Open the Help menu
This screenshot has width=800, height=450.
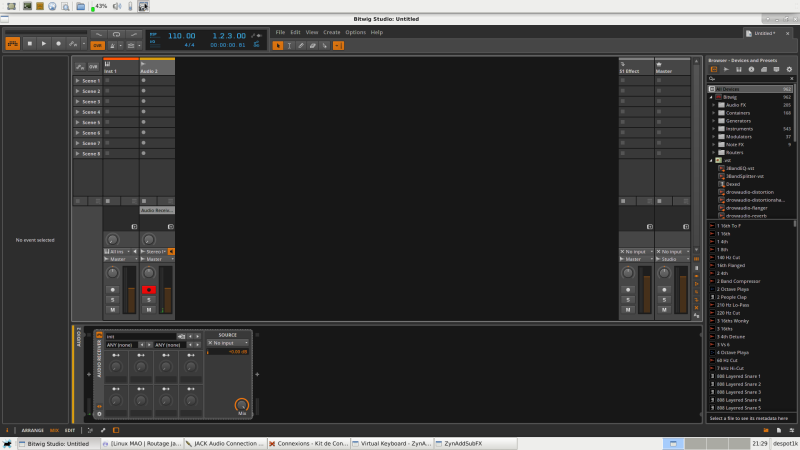click(x=377, y=32)
